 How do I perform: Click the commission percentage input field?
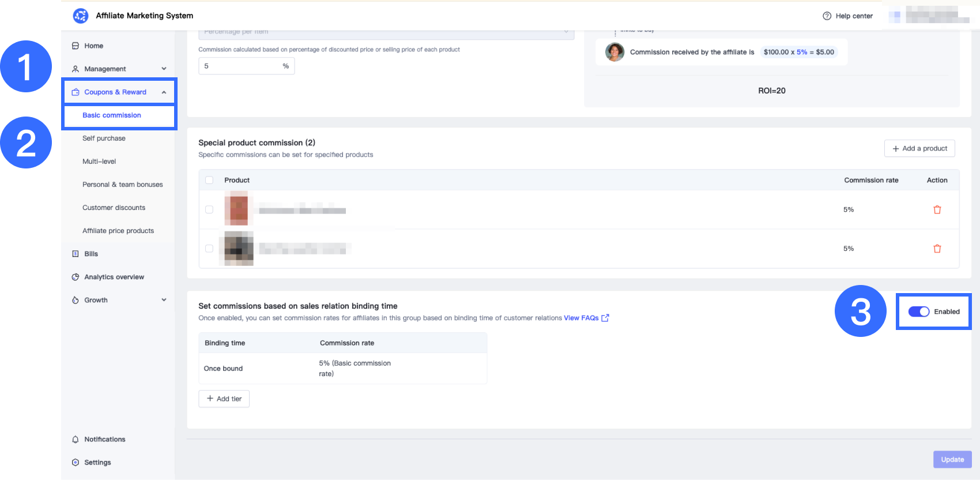(239, 66)
